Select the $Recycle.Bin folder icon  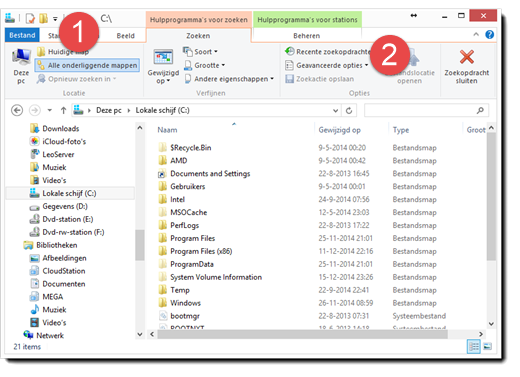tap(162, 147)
